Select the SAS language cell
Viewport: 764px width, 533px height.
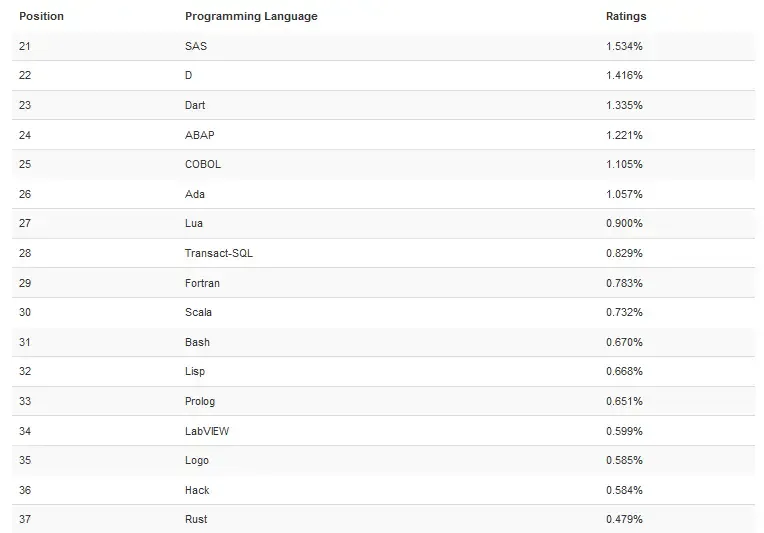pos(196,46)
